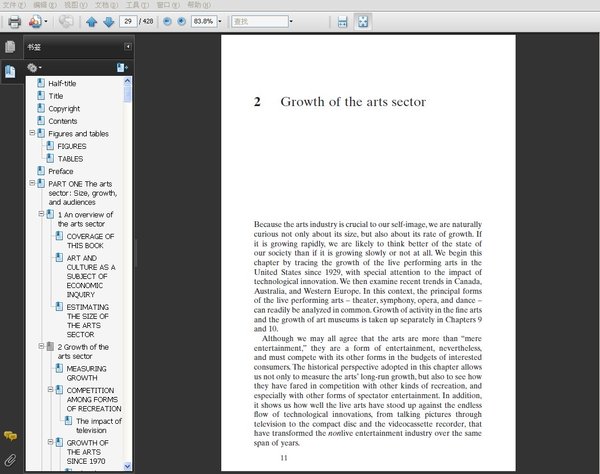Open the Attachments paperclip panel
600x474 pixels.
tap(10, 459)
